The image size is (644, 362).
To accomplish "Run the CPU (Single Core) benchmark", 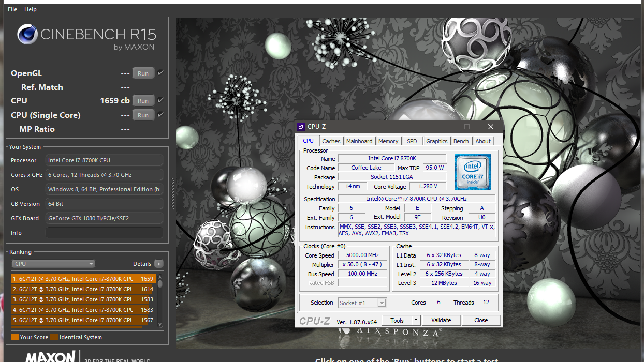I will click(x=143, y=115).
